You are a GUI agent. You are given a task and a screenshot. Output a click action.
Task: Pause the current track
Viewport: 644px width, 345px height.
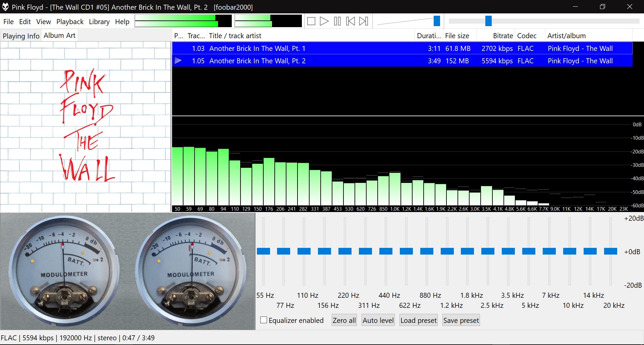pos(337,21)
